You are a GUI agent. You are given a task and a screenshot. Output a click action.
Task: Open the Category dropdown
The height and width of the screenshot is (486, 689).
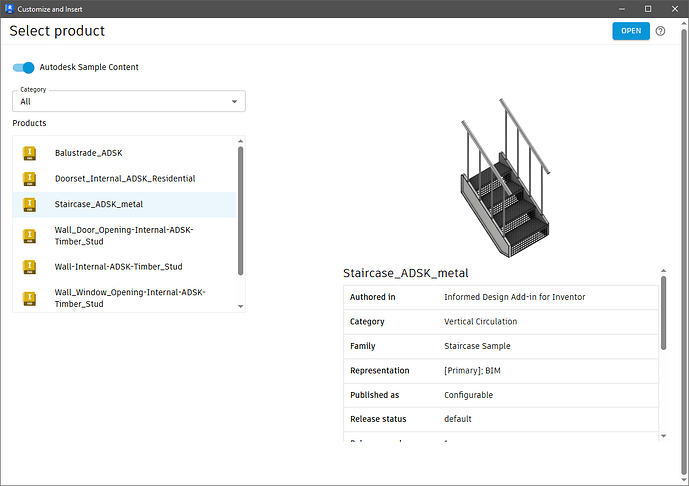click(x=128, y=101)
